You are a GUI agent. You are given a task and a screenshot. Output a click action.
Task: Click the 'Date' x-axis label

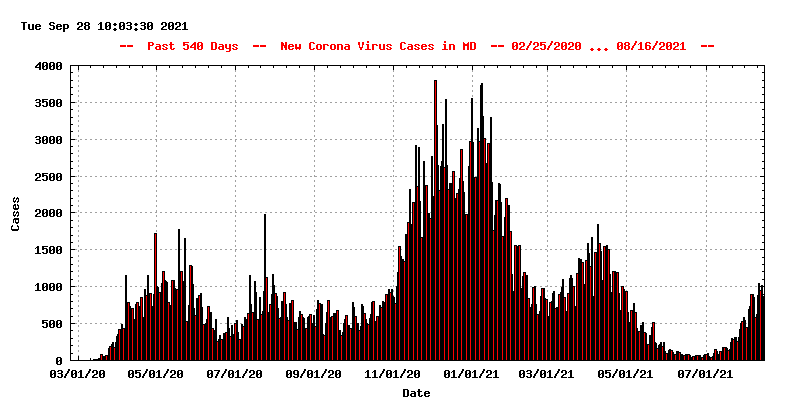click(x=416, y=393)
